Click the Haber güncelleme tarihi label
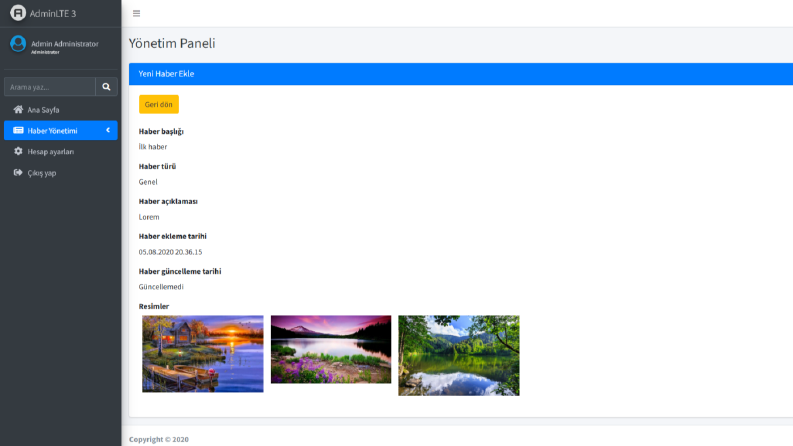 click(180, 272)
